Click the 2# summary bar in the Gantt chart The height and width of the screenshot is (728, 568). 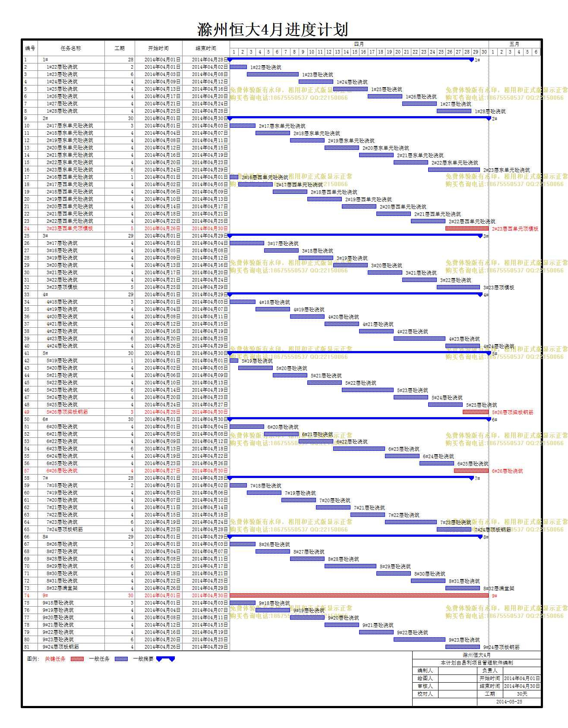point(359,117)
